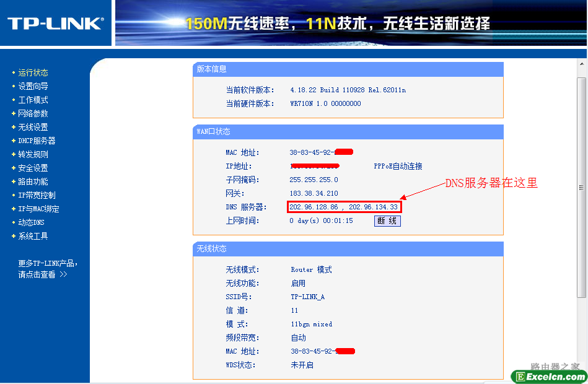Click the 自动 bandwidth value
The image size is (588, 384).
click(298, 338)
